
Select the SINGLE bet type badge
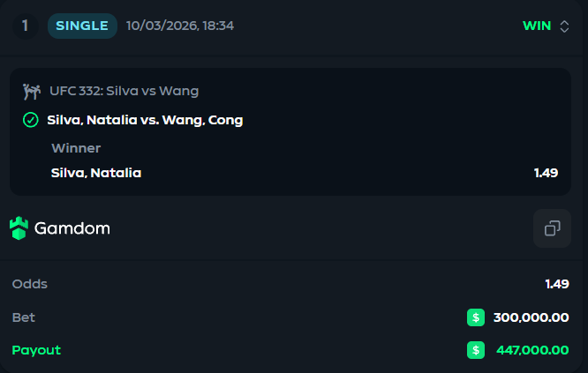coord(82,26)
